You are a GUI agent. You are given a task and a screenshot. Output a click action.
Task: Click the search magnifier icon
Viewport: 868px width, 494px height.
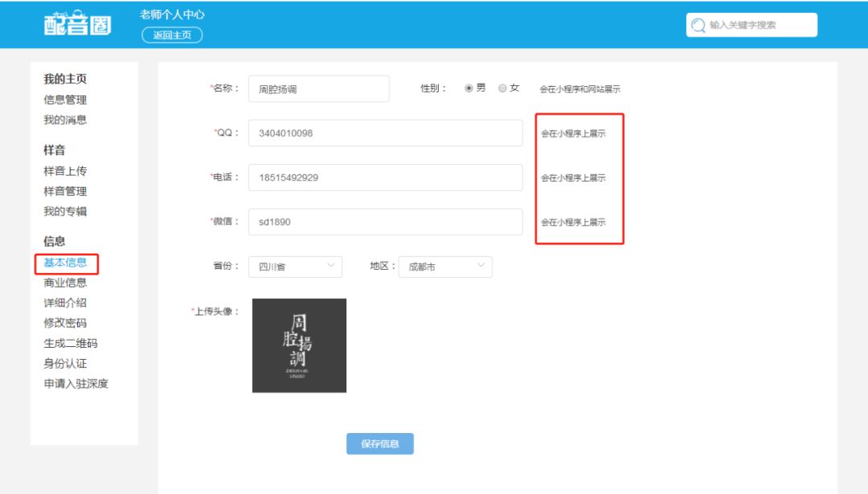point(698,25)
